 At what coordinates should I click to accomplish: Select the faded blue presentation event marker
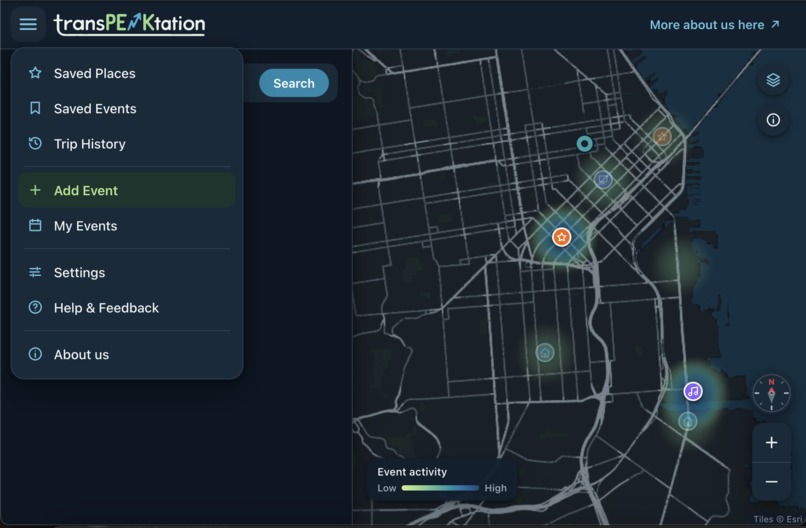coord(602,179)
